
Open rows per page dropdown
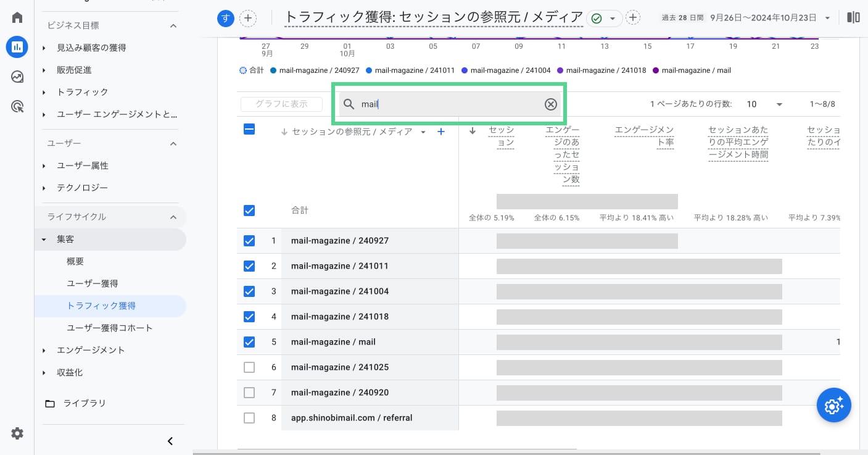[x=764, y=104]
